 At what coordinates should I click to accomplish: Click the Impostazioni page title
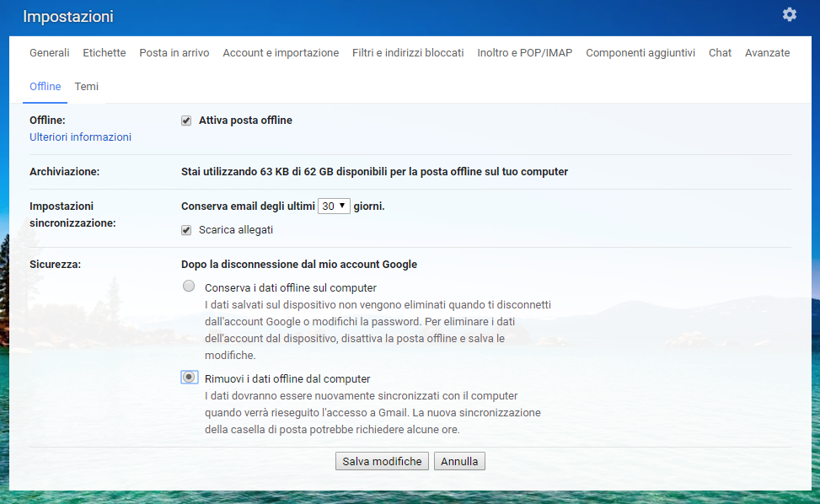[x=68, y=17]
